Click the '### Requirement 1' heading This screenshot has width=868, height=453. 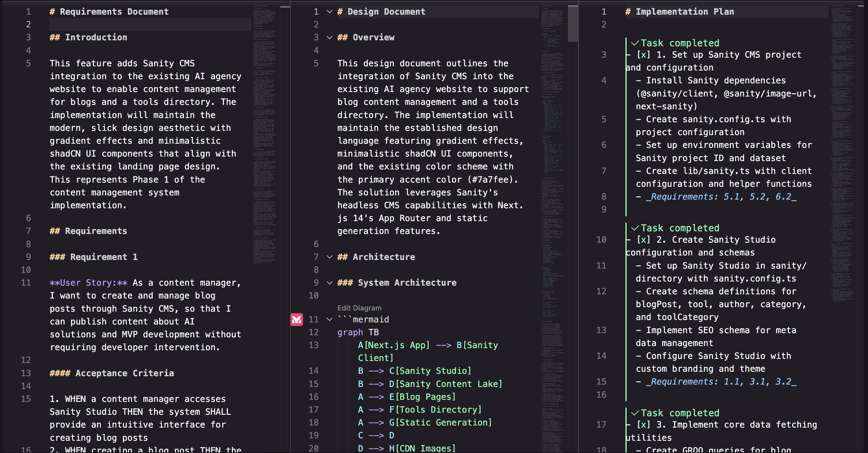tap(94, 257)
